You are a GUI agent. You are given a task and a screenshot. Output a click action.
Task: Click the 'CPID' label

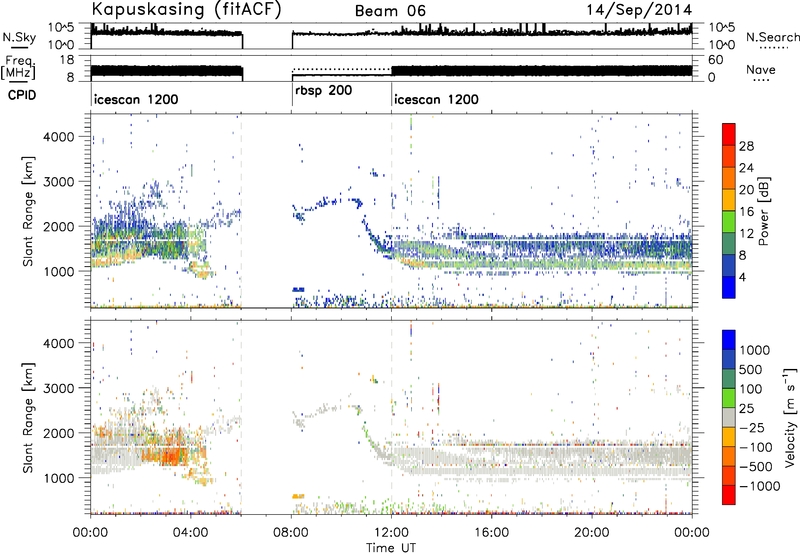22,95
